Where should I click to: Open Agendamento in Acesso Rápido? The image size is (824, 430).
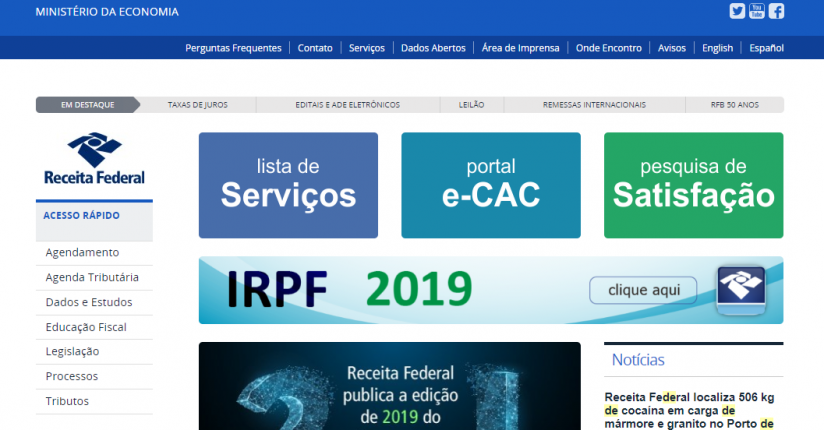click(x=82, y=253)
